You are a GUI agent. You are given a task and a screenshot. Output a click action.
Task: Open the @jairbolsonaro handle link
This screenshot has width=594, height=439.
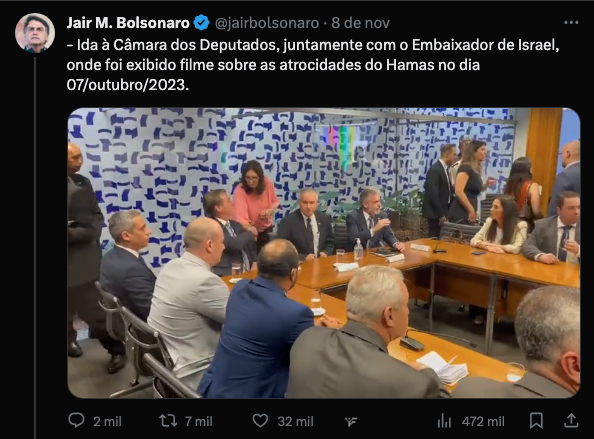click(x=267, y=23)
